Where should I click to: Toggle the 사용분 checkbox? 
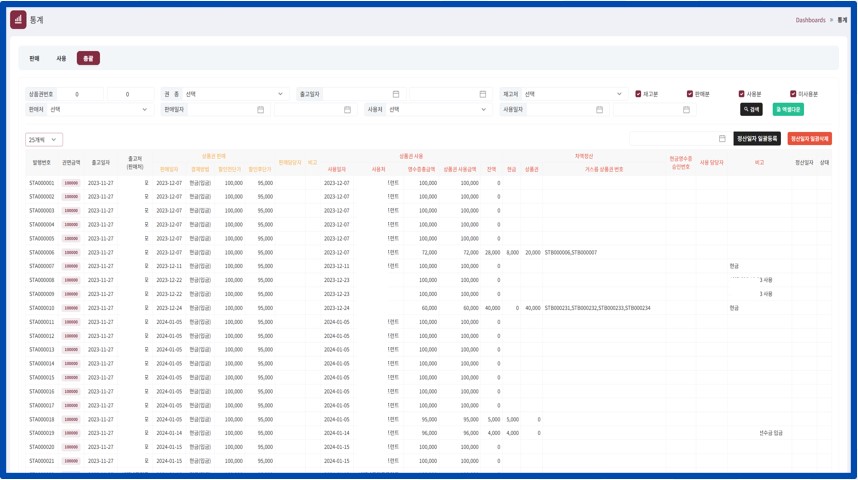coord(742,94)
